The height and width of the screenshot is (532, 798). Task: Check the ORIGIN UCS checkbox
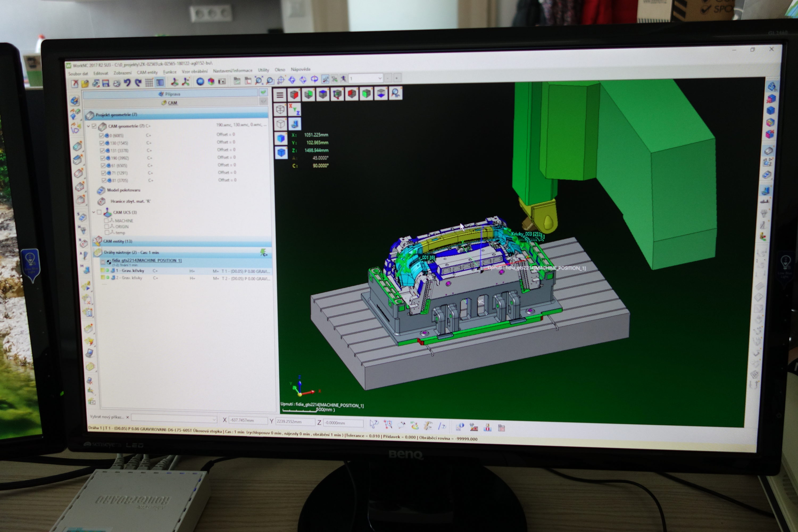click(x=107, y=227)
